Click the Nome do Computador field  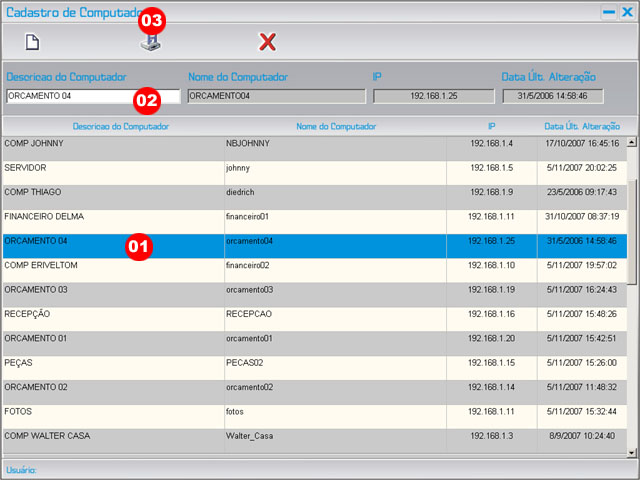point(276,97)
